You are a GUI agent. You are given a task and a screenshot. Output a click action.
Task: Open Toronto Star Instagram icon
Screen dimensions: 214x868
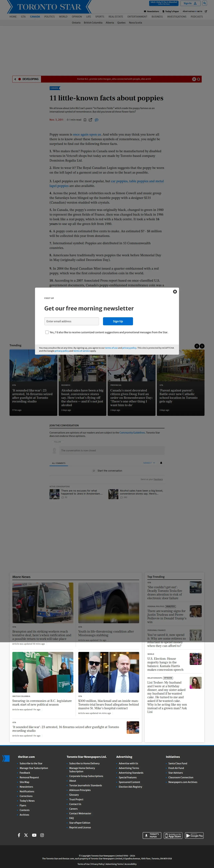click(x=42, y=835)
